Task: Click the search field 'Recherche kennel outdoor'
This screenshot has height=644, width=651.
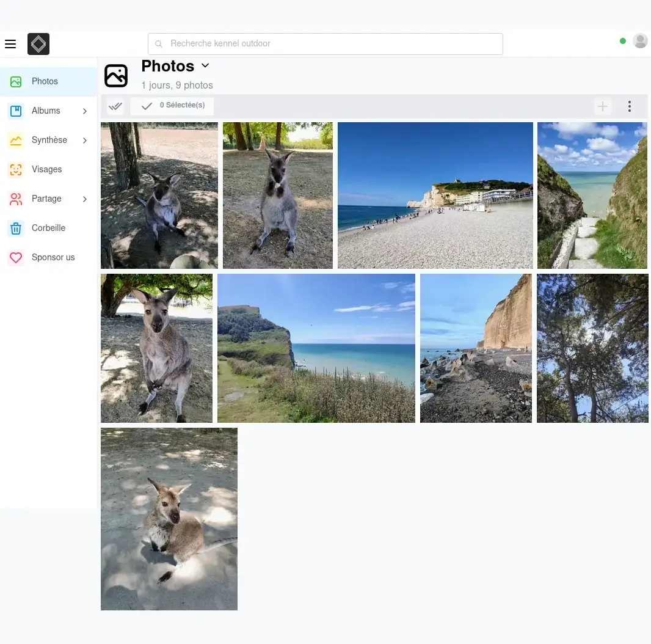Action: (325, 44)
